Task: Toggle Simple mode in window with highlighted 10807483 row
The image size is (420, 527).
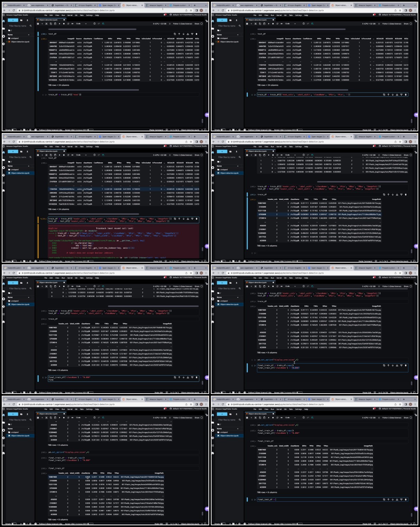Action: [x=13, y=524]
